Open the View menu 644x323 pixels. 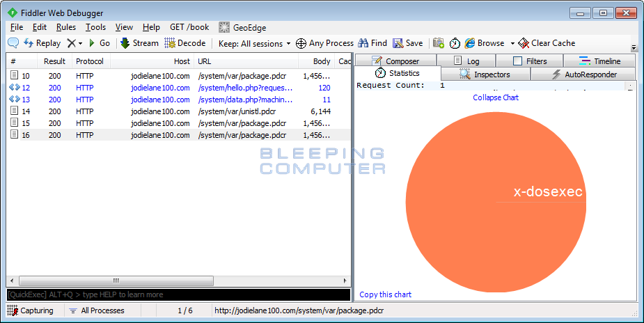[124, 27]
